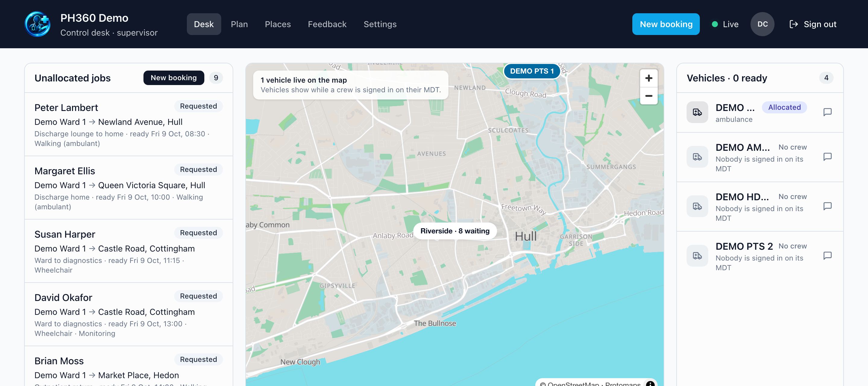Image resolution: width=868 pixels, height=386 pixels.
Task: Open the Settings tab
Action: tap(380, 24)
